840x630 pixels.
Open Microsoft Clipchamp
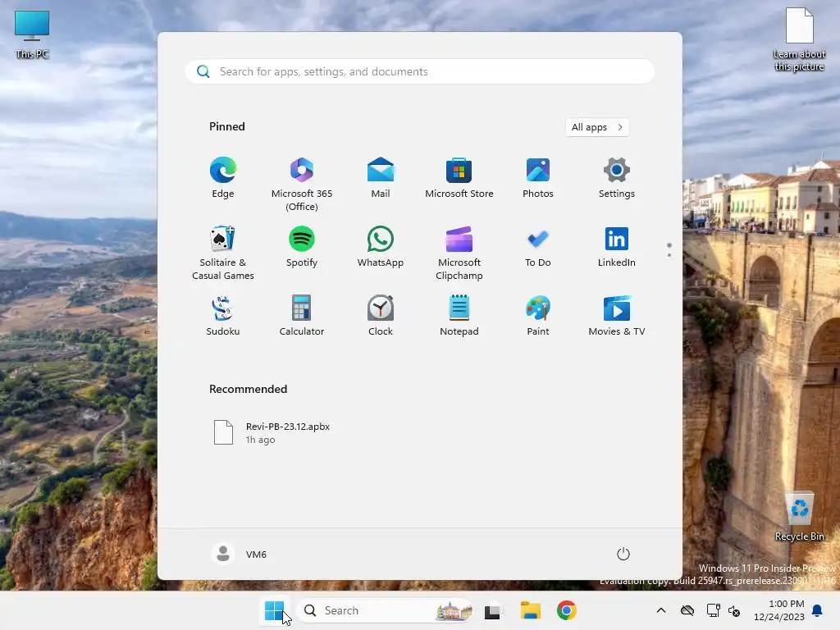point(459,253)
